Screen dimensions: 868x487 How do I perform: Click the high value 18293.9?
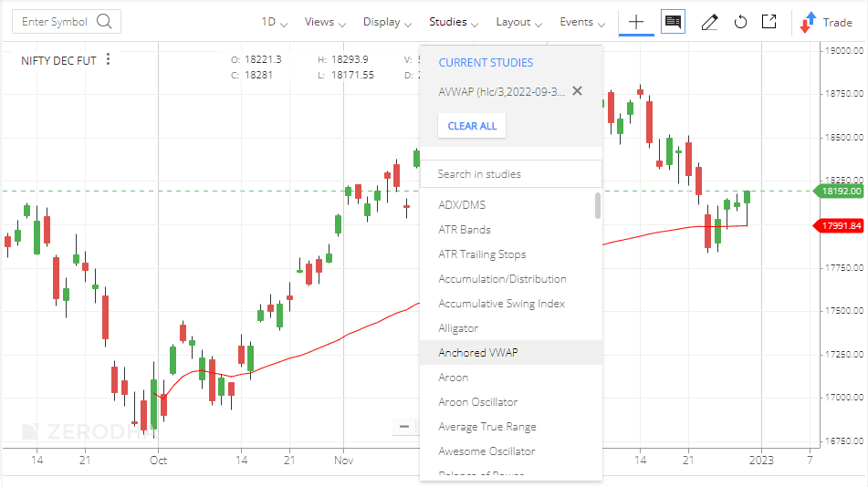pos(350,59)
